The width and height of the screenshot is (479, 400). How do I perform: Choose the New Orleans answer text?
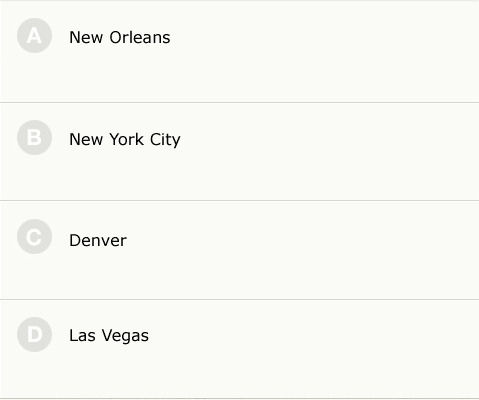[x=120, y=37]
